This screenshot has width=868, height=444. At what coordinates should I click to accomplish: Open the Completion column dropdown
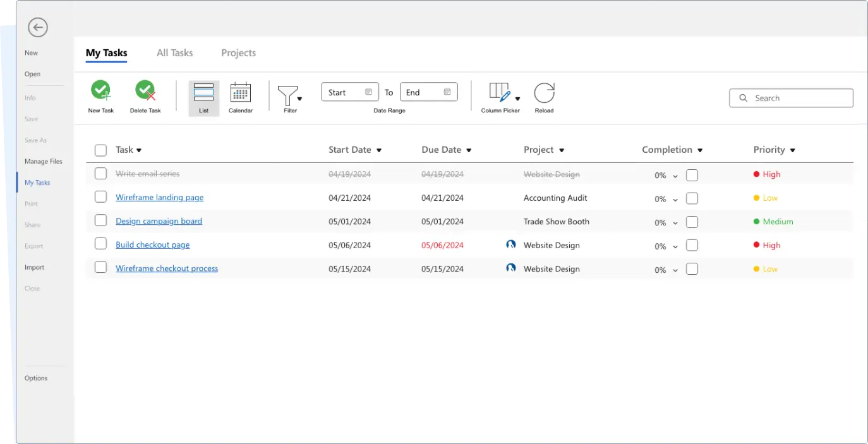[x=700, y=150]
